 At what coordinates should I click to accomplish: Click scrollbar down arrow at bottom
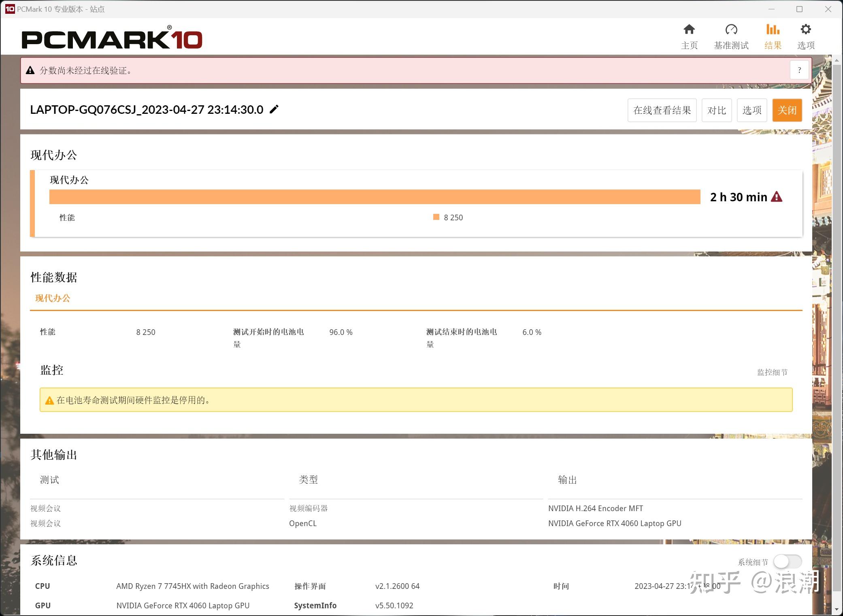[x=837, y=609]
